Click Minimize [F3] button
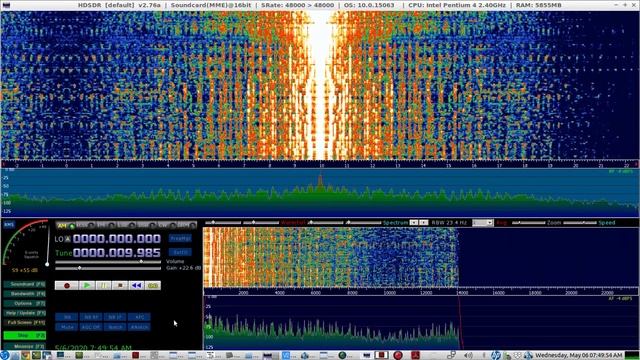 click(24, 347)
